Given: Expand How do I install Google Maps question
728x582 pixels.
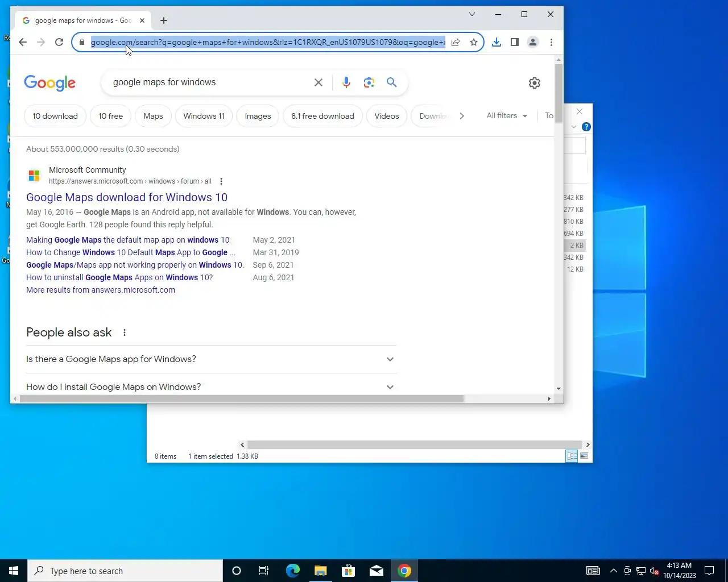Looking at the screenshot, I should coord(211,386).
